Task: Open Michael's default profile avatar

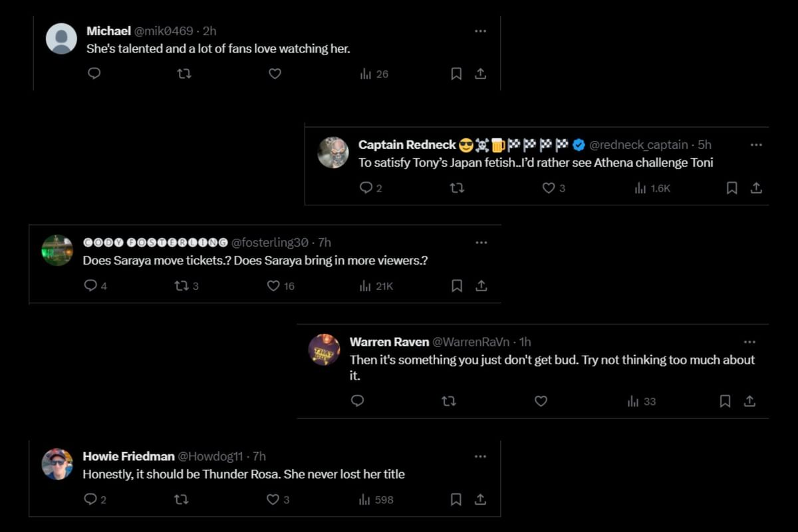Action: 61,39
